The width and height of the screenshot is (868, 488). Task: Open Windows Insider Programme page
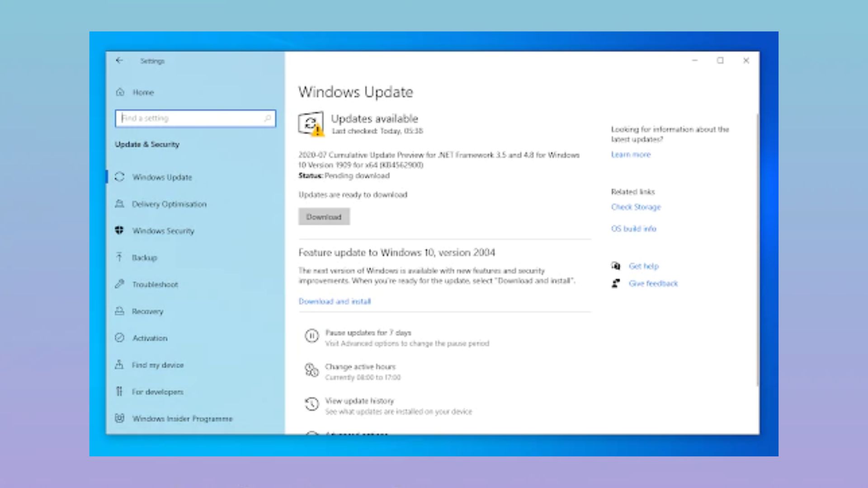(x=182, y=418)
